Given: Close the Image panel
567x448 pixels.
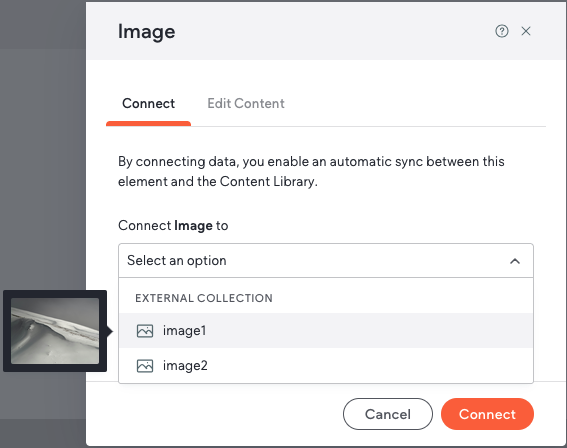Looking at the screenshot, I should coord(526,31).
